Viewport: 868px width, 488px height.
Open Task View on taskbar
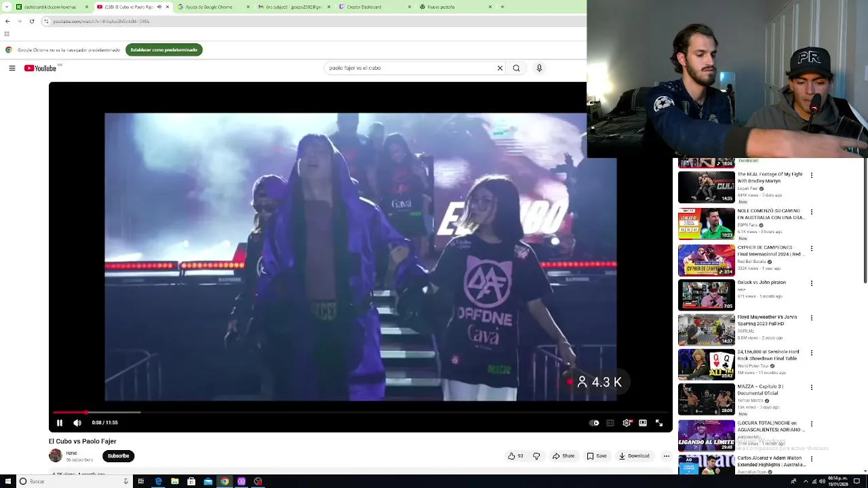(x=141, y=481)
